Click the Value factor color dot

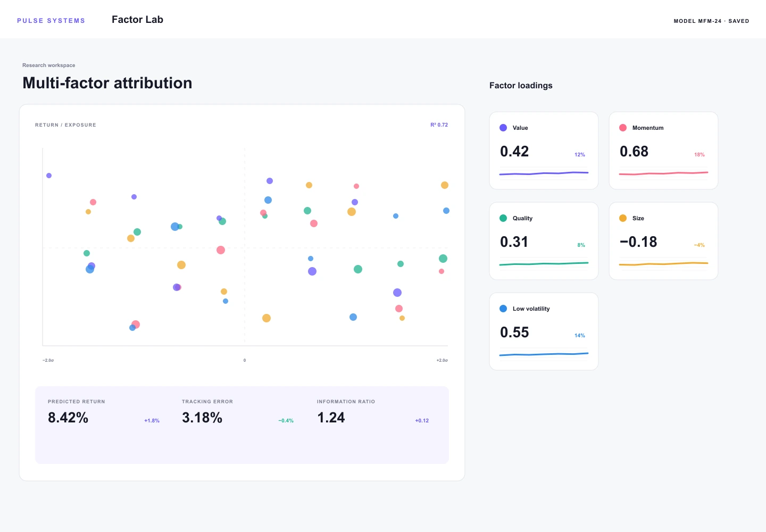[x=503, y=128]
